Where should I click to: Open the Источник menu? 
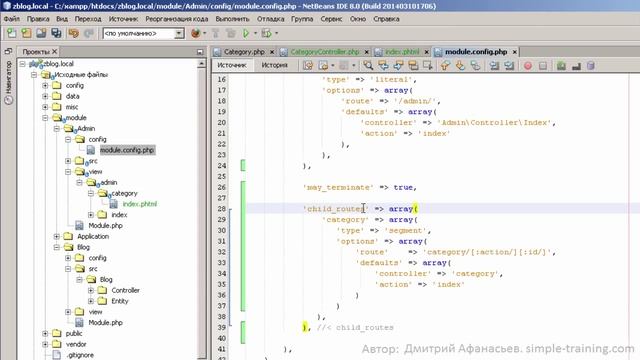123,19
